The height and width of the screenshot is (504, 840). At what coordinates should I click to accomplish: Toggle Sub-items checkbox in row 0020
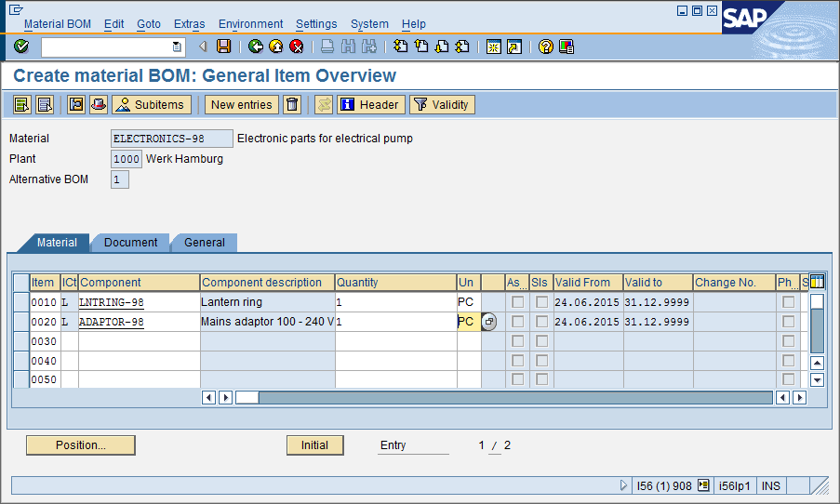pyautogui.click(x=542, y=322)
